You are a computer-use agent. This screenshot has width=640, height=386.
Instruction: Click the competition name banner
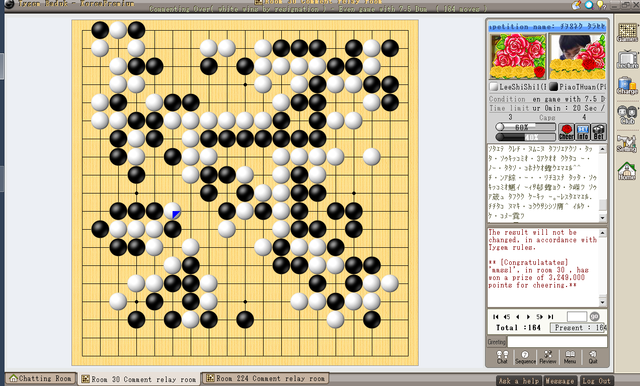point(547,27)
